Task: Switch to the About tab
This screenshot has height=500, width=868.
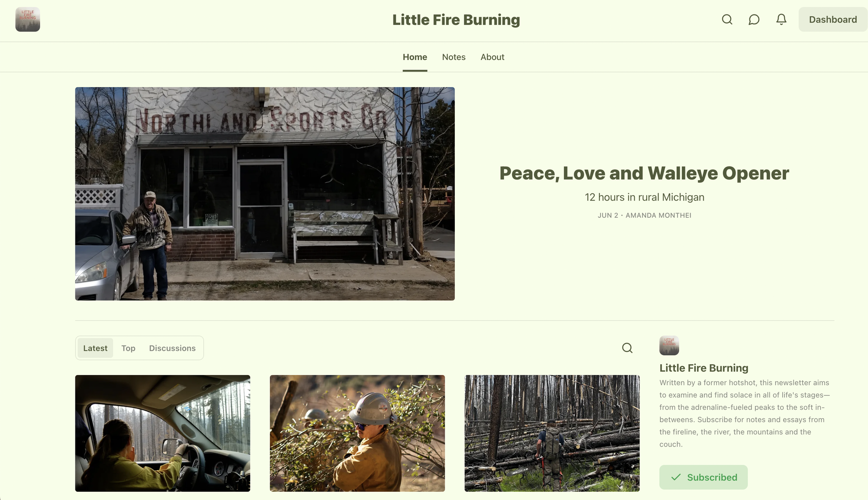Action: [492, 57]
